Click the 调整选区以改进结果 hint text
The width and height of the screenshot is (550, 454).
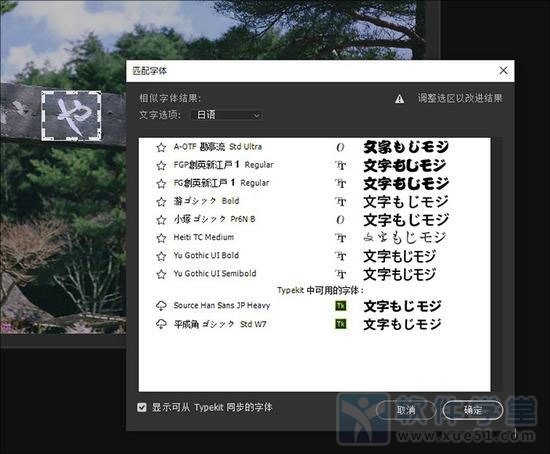pos(460,98)
